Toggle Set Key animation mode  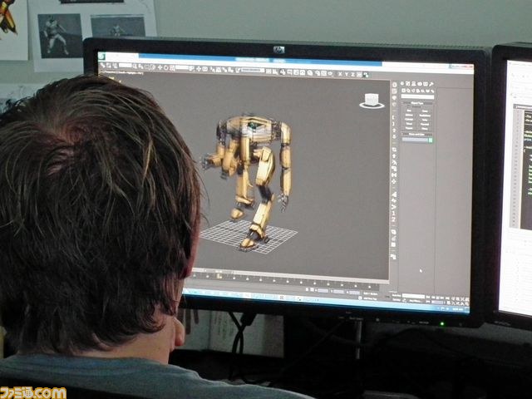(397, 300)
